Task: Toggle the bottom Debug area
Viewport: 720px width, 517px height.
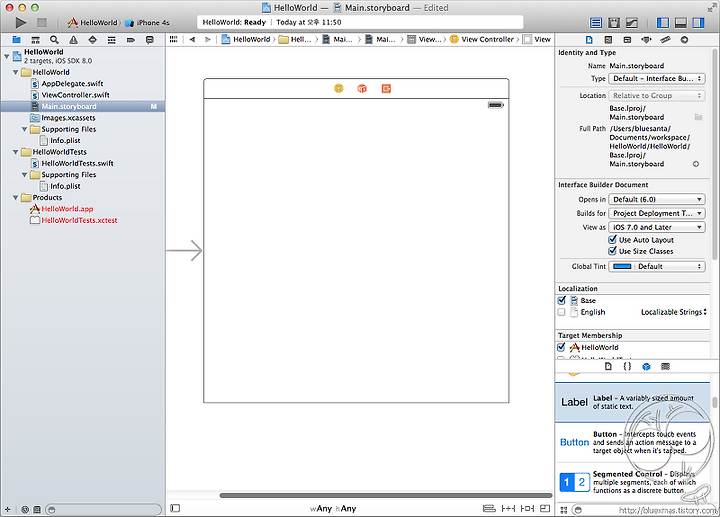Action: coord(681,22)
